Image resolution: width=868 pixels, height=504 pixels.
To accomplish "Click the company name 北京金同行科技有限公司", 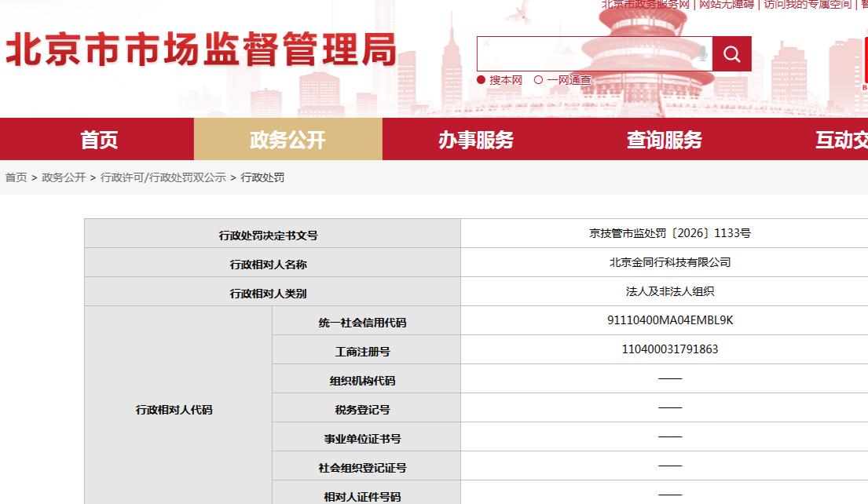I will pos(670,262).
